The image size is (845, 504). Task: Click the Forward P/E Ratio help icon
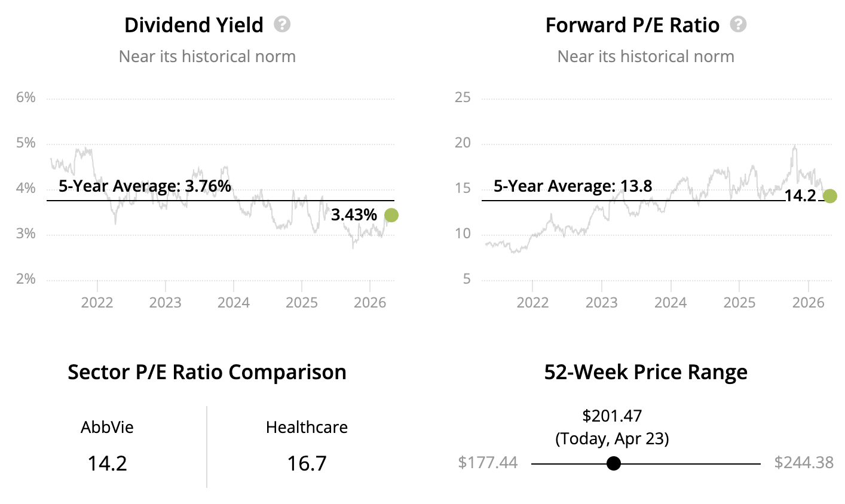pos(738,24)
